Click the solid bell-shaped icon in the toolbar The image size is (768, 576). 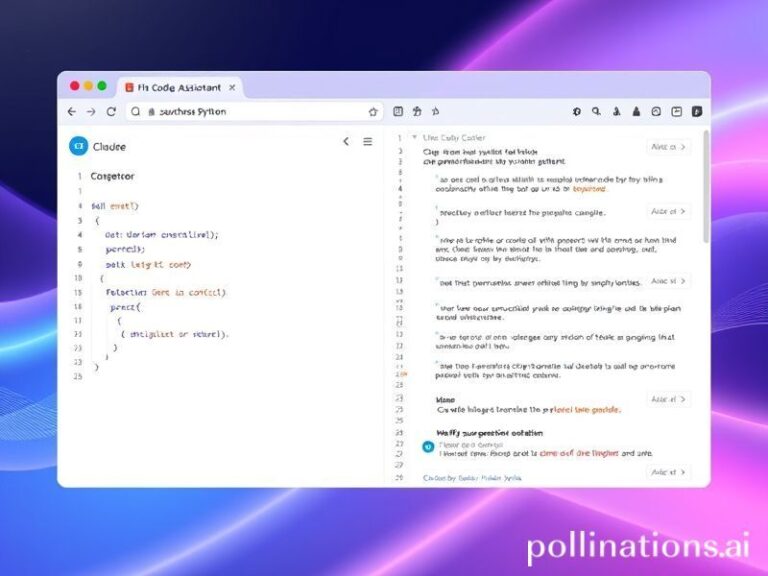(636, 112)
